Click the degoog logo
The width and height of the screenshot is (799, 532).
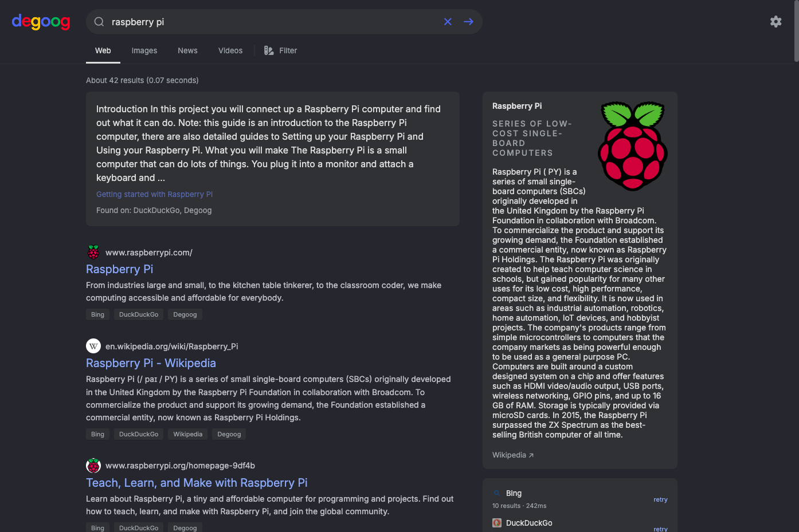click(x=41, y=22)
